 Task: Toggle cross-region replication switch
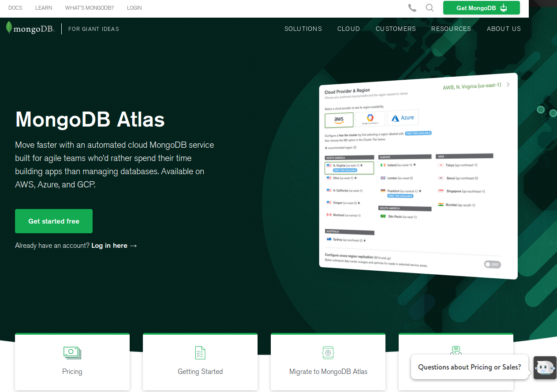[x=492, y=265]
